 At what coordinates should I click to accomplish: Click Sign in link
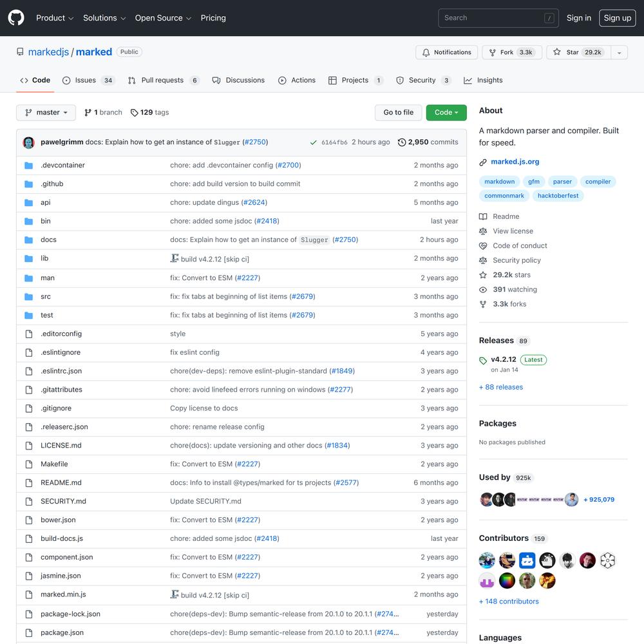[579, 17]
